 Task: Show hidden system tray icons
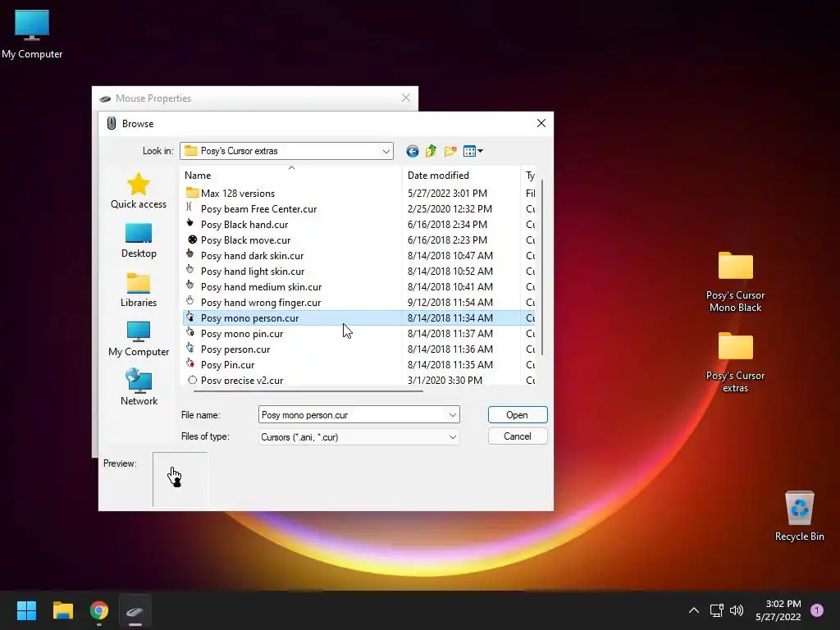point(694,610)
